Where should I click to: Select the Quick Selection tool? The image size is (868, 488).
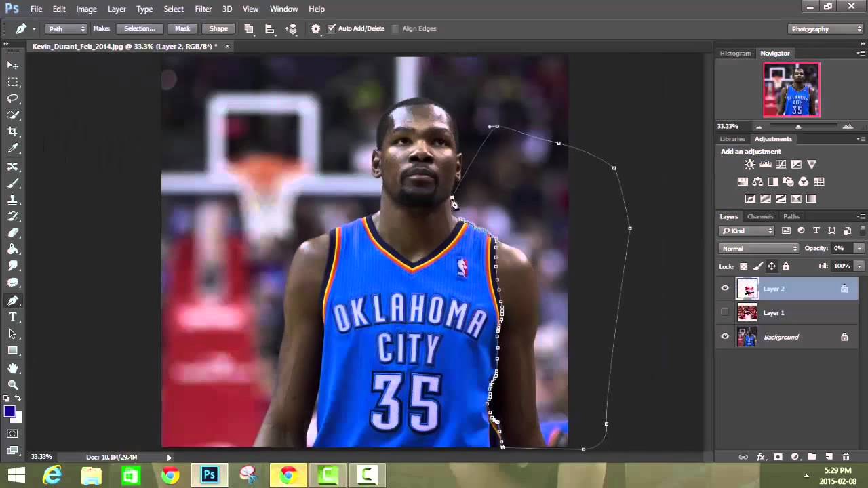13,115
